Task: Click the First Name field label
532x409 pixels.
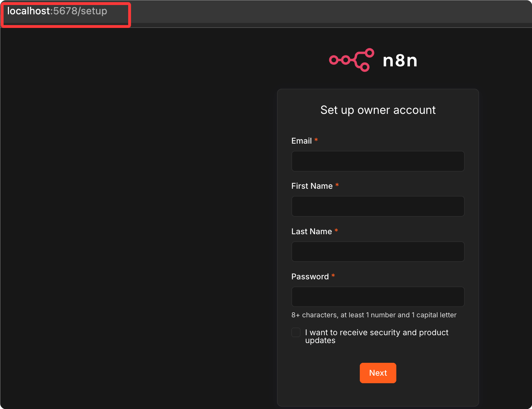Action: pos(312,186)
